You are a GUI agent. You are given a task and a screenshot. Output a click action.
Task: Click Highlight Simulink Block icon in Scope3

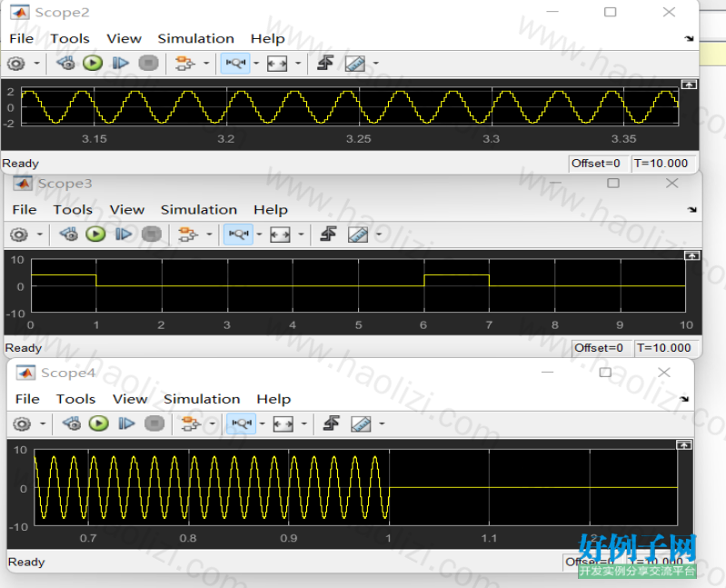[x=188, y=234]
